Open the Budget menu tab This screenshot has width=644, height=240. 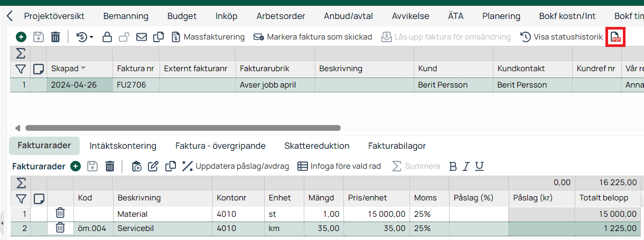(x=182, y=16)
